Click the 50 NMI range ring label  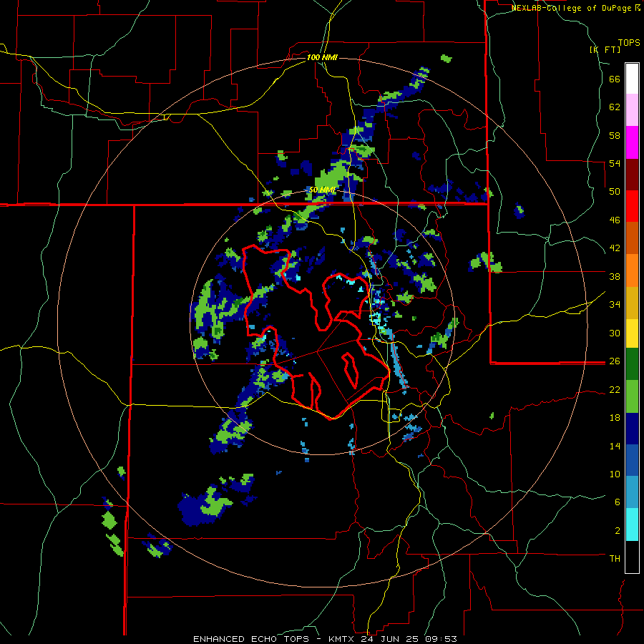(322, 190)
